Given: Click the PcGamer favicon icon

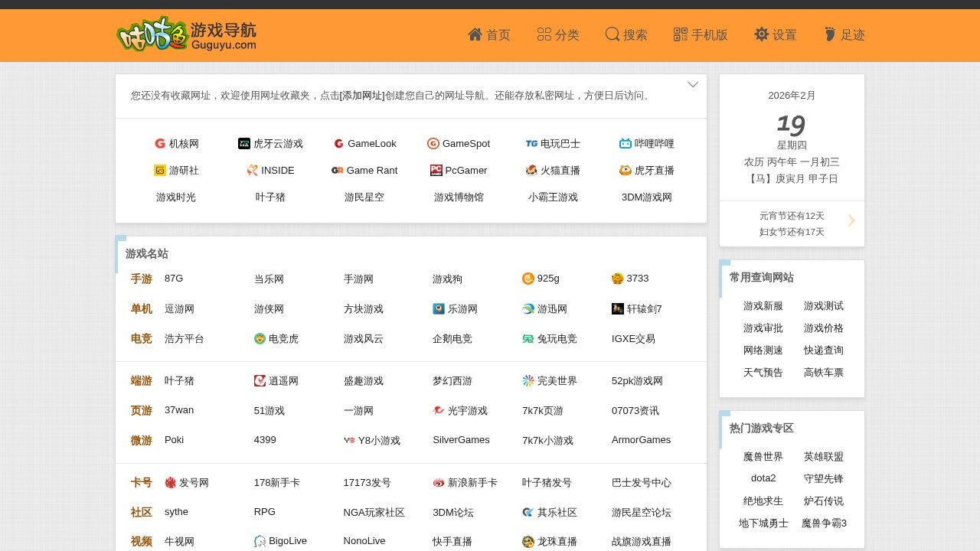Looking at the screenshot, I should click(436, 170).
